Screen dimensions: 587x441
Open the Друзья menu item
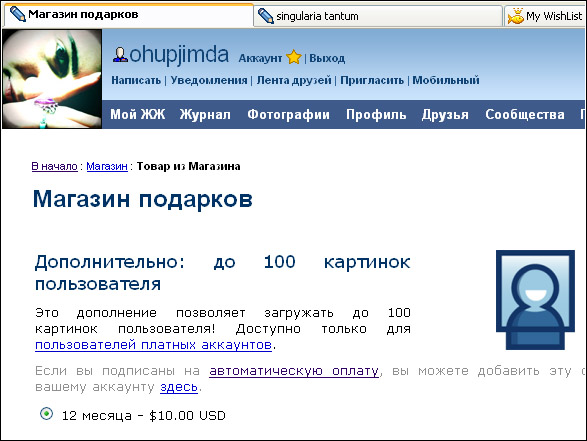click(x=445, y=114)
